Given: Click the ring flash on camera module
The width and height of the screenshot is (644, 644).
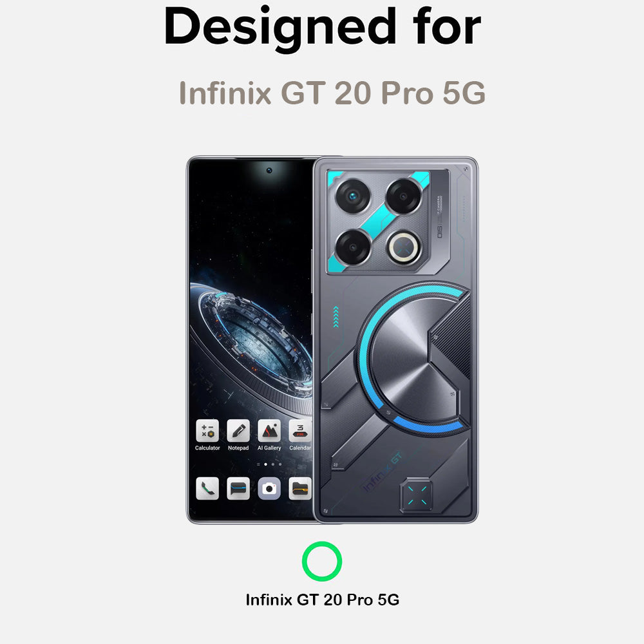Looking at the screenshot, I should [404, 248].
